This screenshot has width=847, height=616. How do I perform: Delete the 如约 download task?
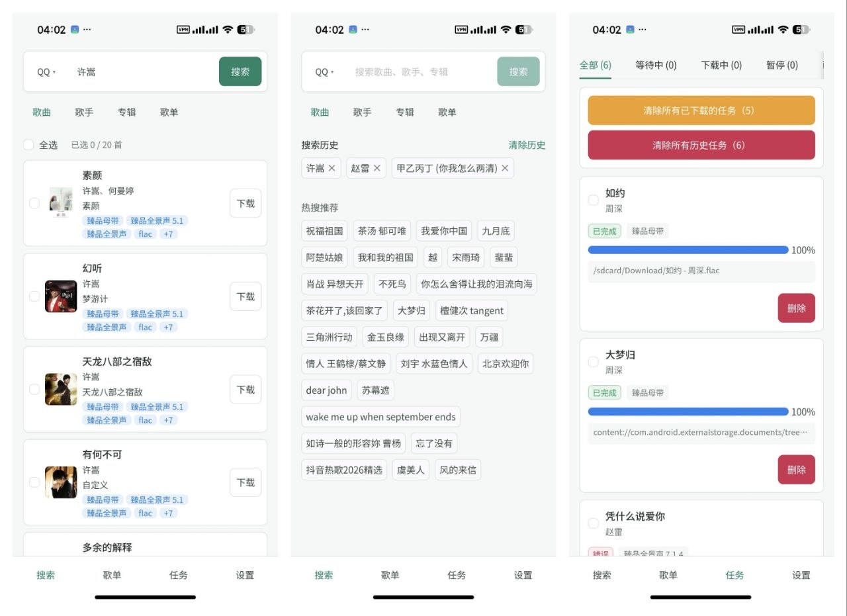(x=797, y=308)
